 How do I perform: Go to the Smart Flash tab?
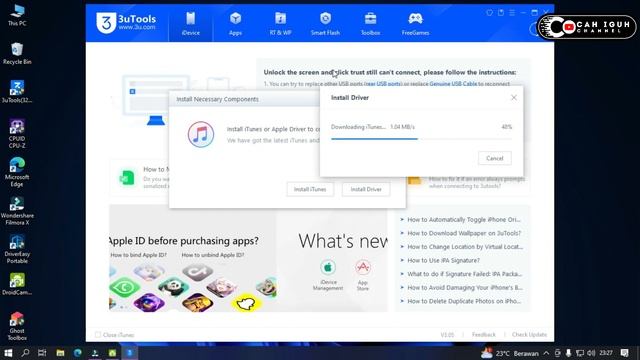325,24
